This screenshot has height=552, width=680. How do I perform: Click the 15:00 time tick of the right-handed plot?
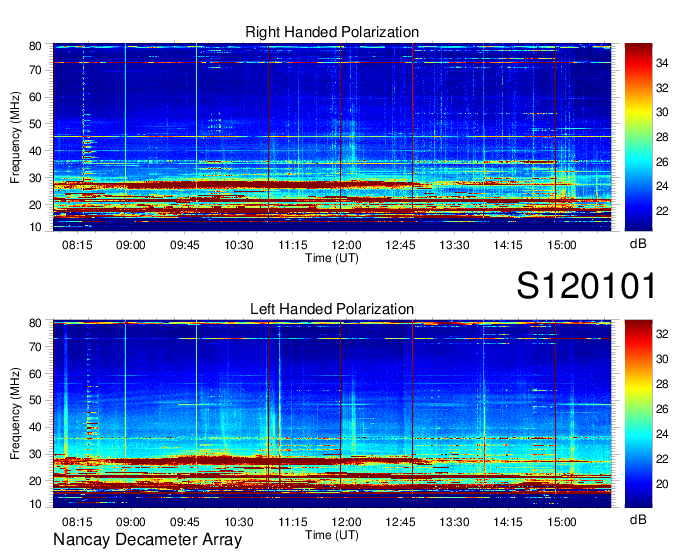click(x=562, y=245)
